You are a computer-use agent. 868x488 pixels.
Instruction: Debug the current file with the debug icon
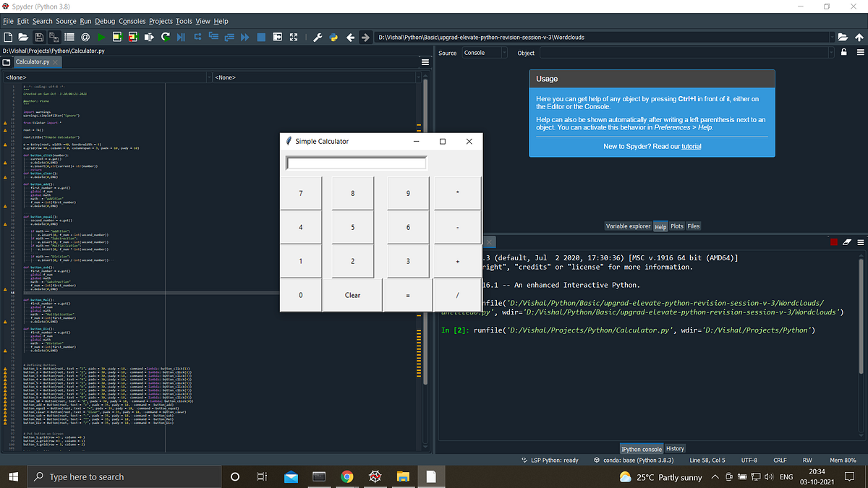181,37
